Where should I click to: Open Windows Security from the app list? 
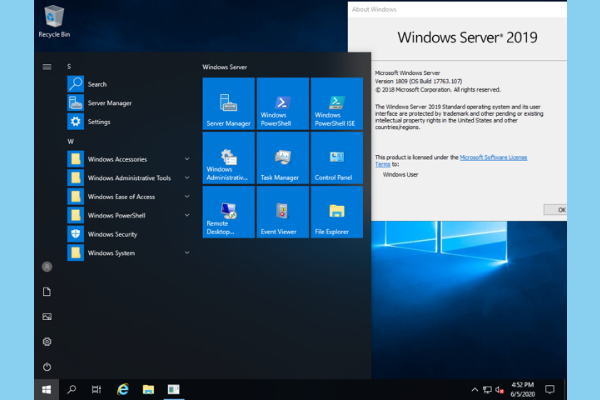point(129,234)
